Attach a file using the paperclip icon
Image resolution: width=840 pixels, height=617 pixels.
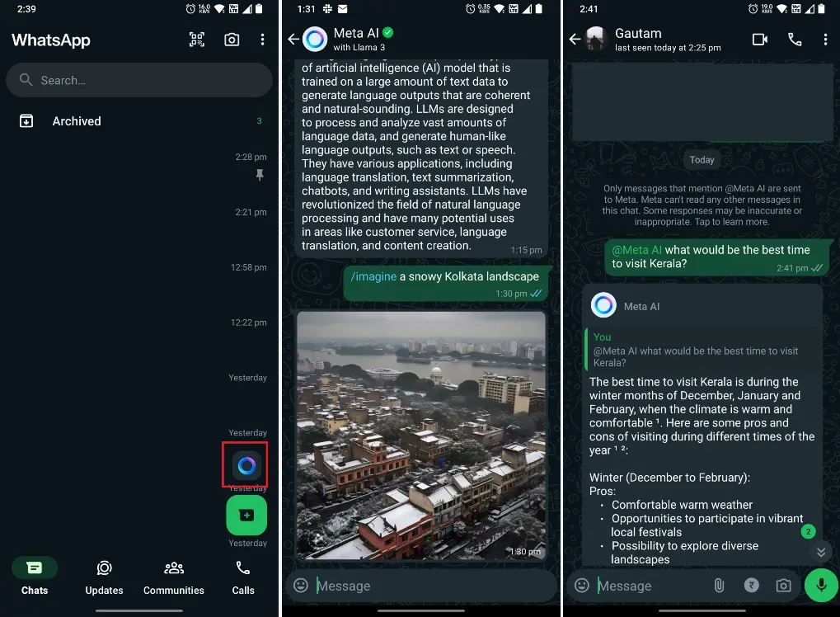pos(718,585)
